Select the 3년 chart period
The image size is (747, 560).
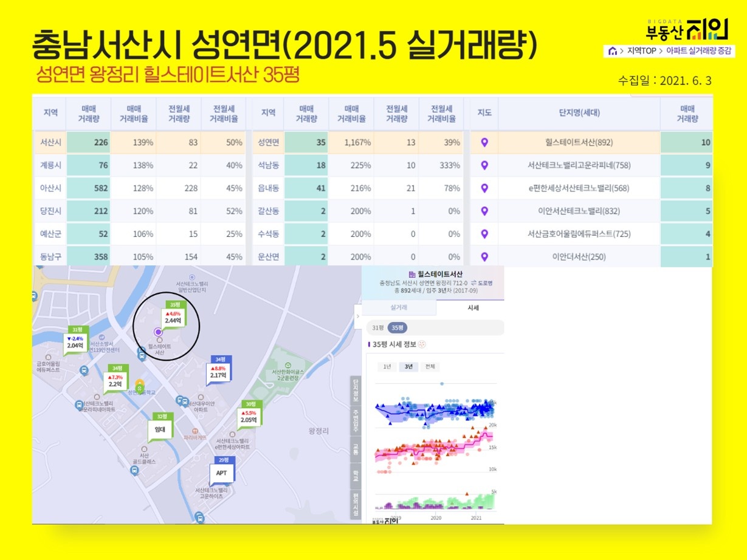pyautogui.click(x=408, y=367)
